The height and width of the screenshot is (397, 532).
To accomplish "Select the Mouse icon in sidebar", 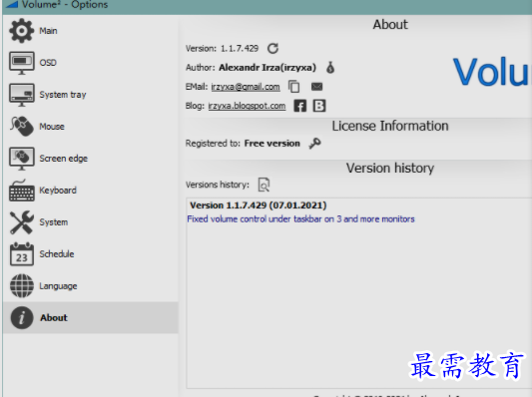I will (x=21, y=126).
